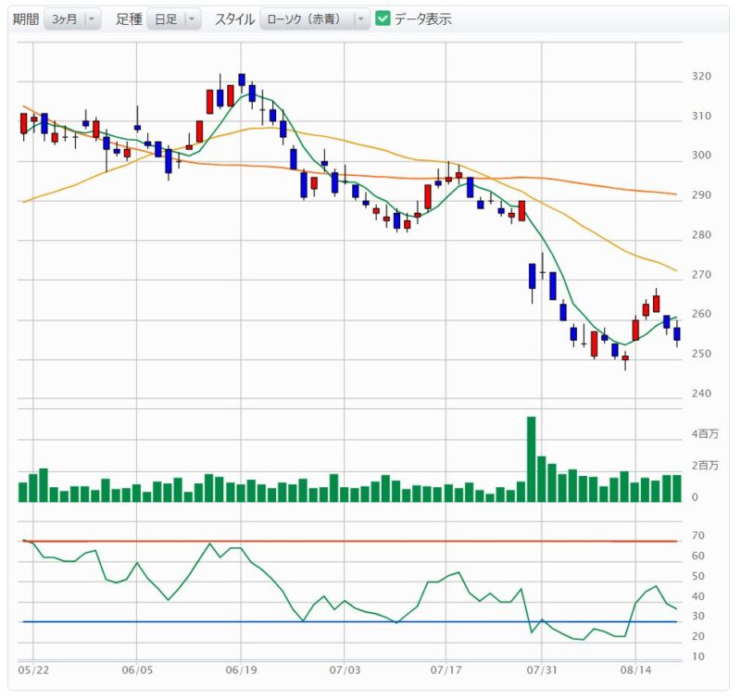741x700 pixels.
Task: Select the 280 price axis label
Action: [x=701, y=234]
